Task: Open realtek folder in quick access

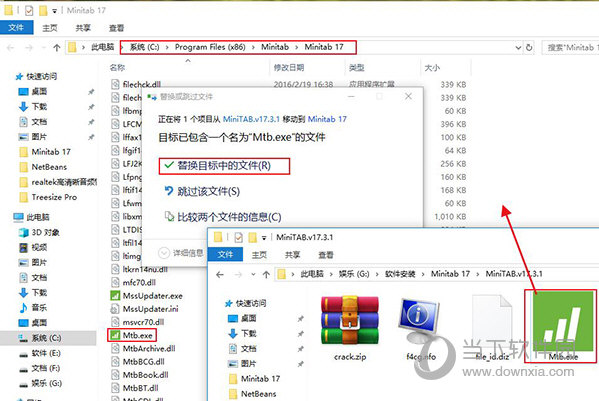Action: click(58, 182)
